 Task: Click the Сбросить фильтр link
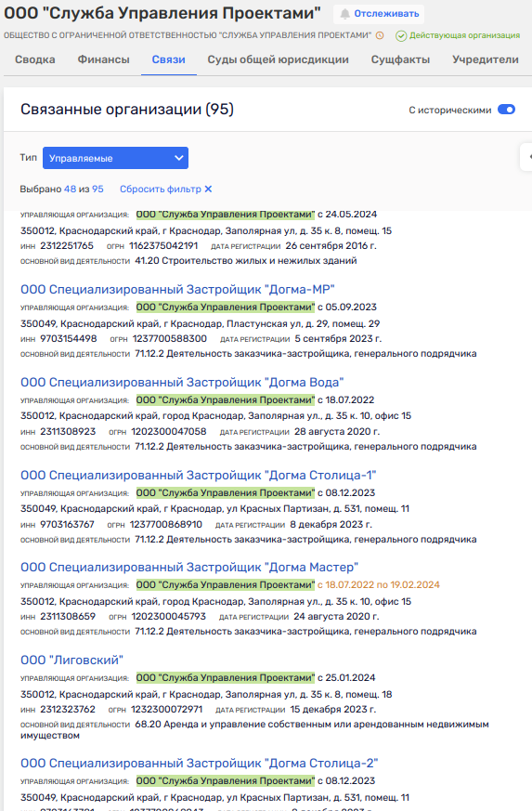coord(161,190)
